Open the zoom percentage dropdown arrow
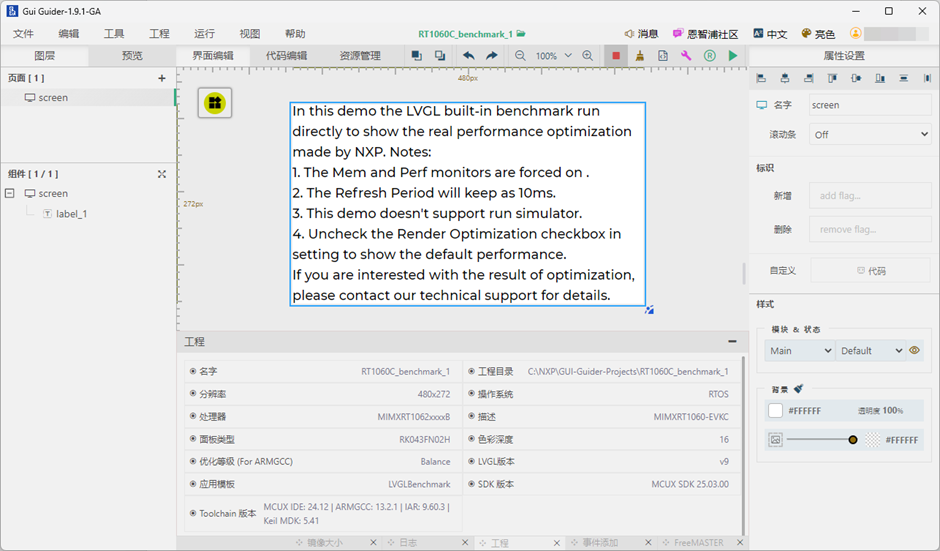Image resolution: width=940 pixels, height=551 pixels. click(x=568, y=56)
